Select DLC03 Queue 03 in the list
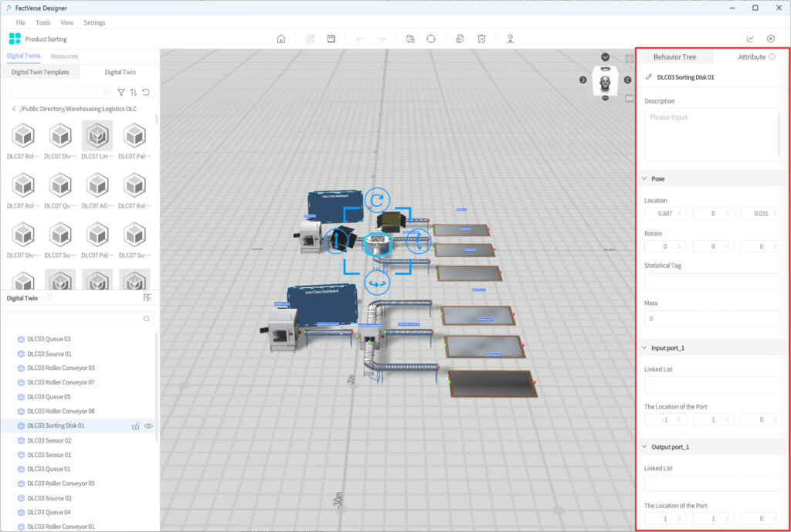Viewport: 791px width, 532px height. [49, 340]
